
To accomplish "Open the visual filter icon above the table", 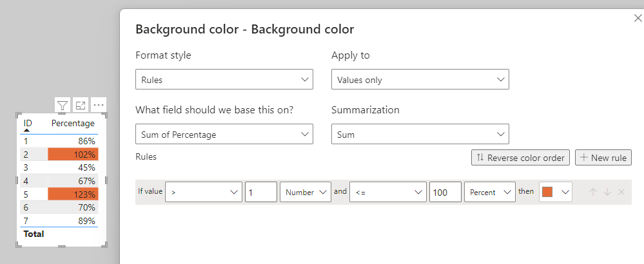I will click(x=62, y=106).
